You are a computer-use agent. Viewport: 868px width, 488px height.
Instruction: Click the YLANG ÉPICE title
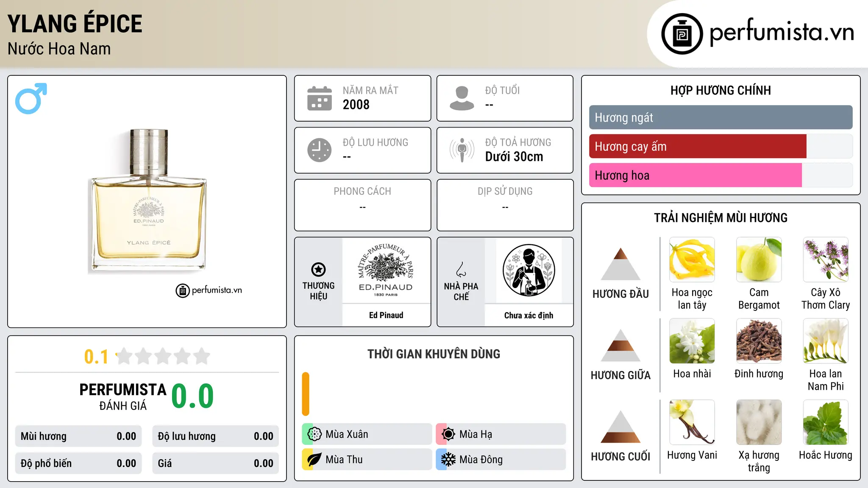pyautogui.click(x=75, y=24)
